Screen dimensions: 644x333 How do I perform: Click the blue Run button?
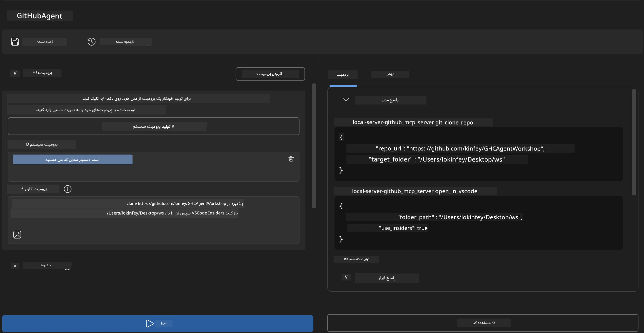pyautogui.click(x=158, y=323)
